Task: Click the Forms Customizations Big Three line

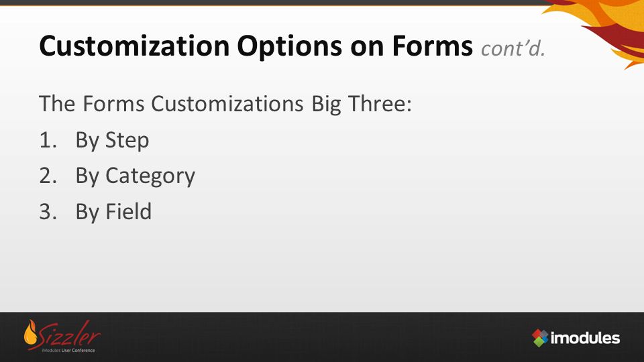Action: pos(225,105)
